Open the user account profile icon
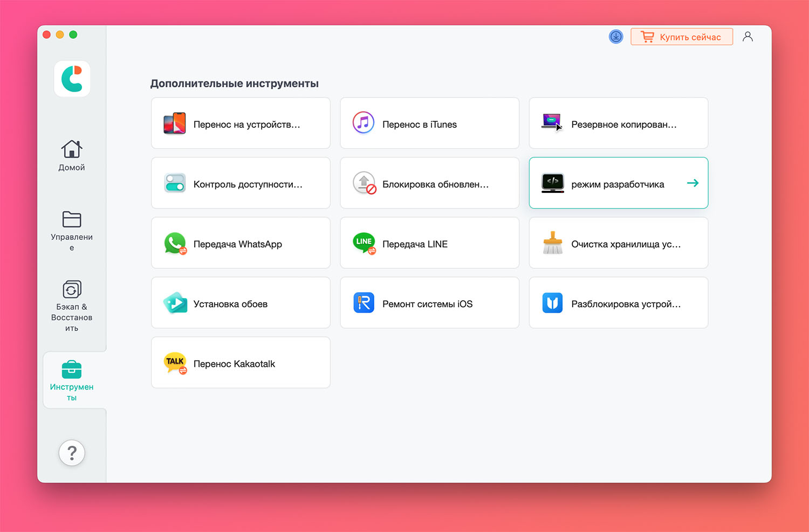The height and width of the screenshot is (532, 809). coord(748,37)
